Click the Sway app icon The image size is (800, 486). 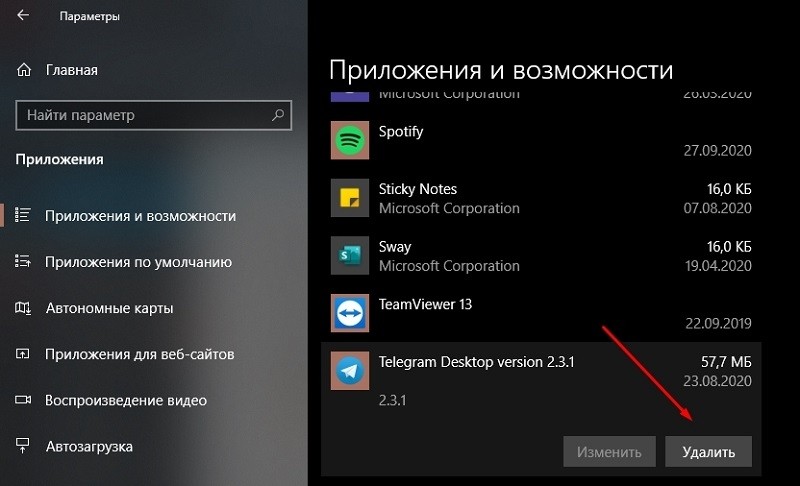pyautogui.click(x=349, y=255)
